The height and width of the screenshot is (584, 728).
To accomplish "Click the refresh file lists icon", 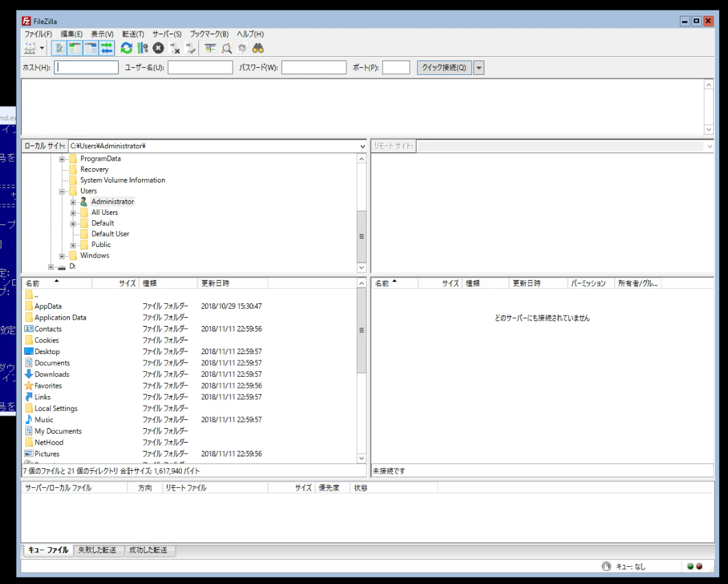I will click(126, 48).
